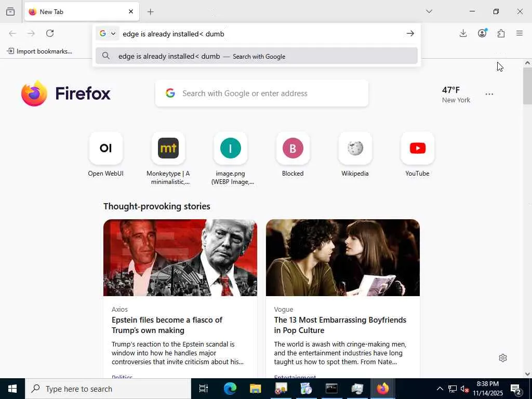Close the New Tab tab
The width and height of the screenshot is (532, 399).
pos(131,11)
